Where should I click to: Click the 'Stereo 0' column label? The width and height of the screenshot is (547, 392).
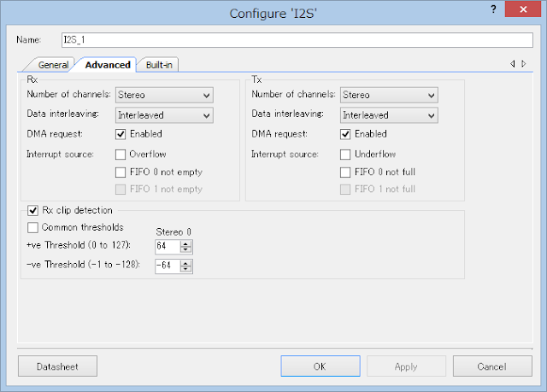pos(174,232)
